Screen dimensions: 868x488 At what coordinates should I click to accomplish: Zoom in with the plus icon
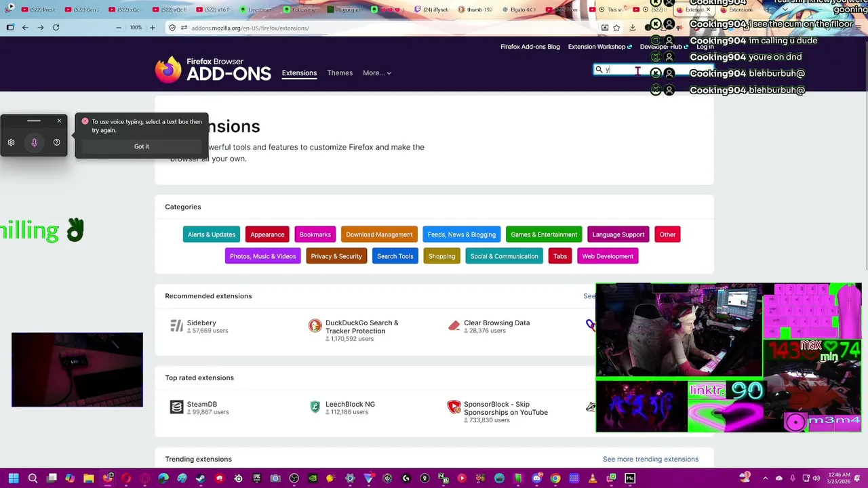pos(153,28)
